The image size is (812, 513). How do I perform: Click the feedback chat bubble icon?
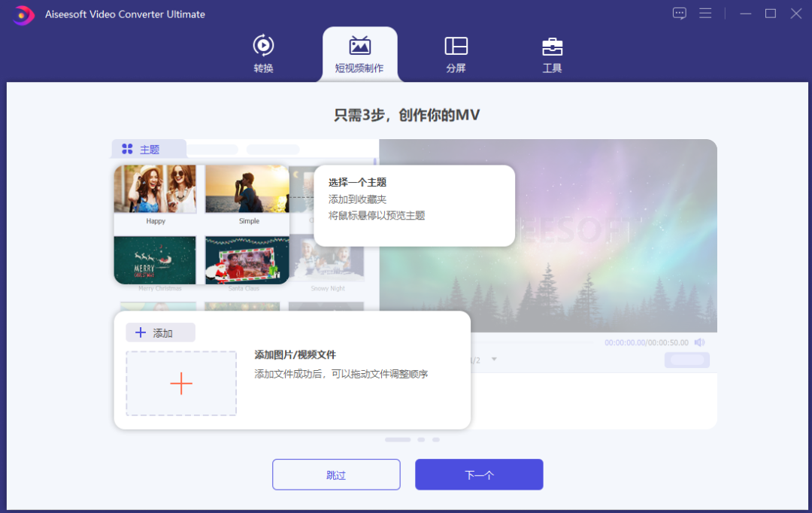click(680, 14)
